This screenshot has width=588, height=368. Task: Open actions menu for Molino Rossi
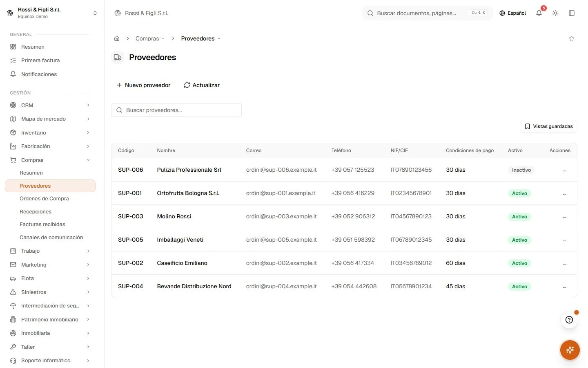pos(565,217)
